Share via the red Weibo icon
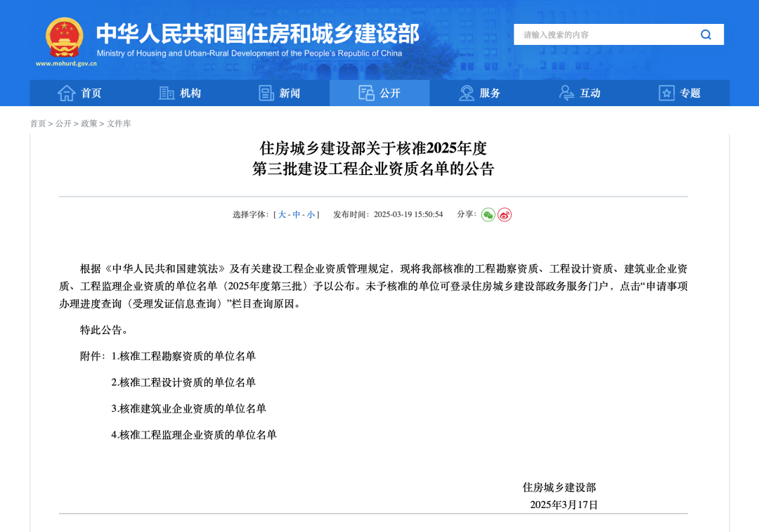This screenshot has height=532, width=759. pos(505,214)
